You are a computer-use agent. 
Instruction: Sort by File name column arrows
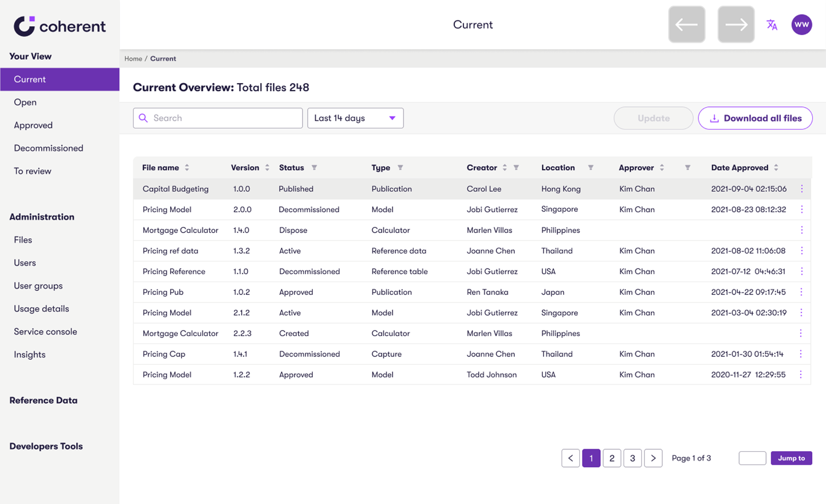tap(187, 168)
